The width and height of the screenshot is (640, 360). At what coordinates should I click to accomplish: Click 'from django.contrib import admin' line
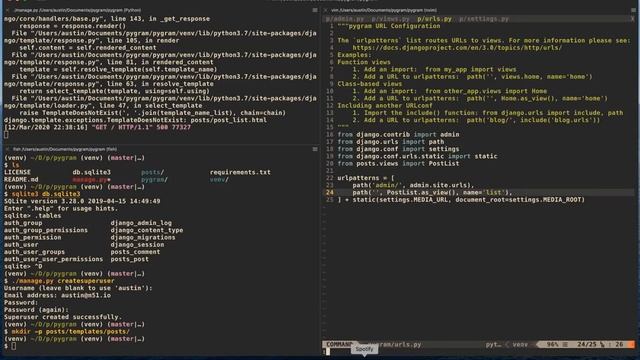(x=398, y=134)
